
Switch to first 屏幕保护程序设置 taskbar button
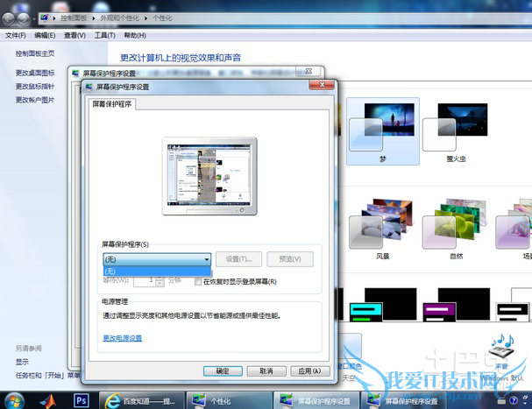(x=316, y=401)
